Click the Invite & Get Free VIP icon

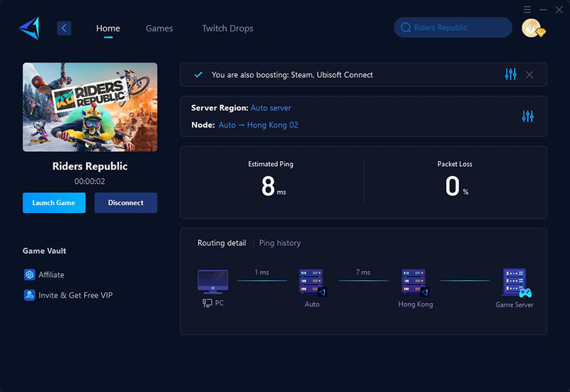click(29, 295)
